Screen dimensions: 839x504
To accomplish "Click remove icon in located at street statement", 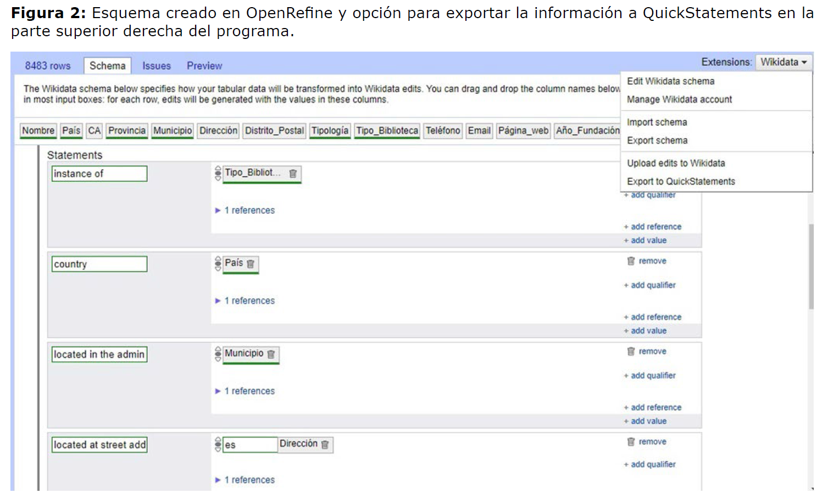I will [x=631, y=441].
